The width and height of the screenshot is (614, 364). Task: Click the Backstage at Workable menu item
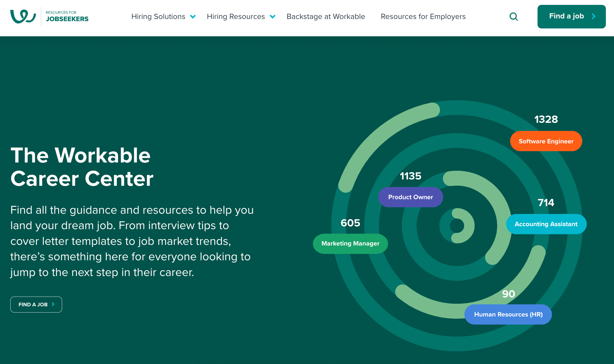tap(326, 17)
